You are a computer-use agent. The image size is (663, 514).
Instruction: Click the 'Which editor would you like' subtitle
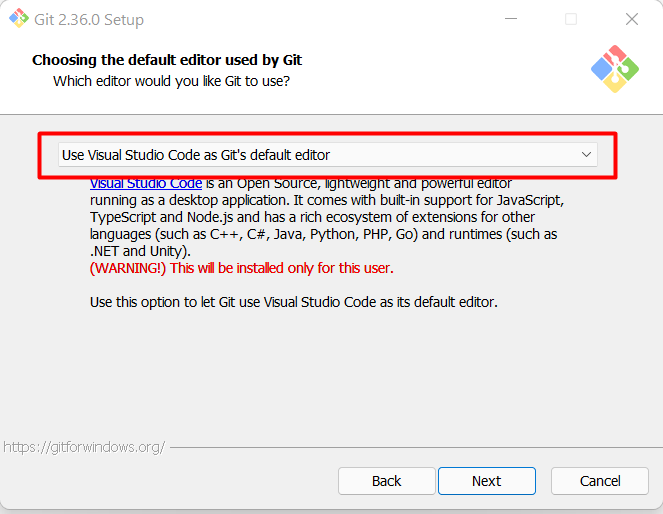coord(171,81)
